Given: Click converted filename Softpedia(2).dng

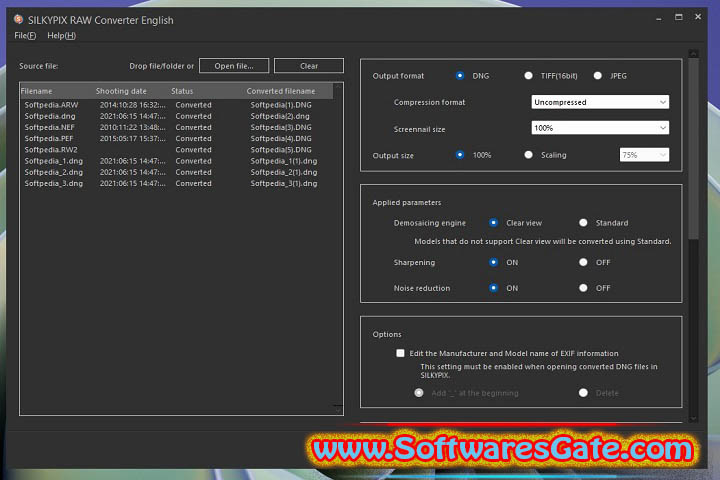Looking at the screenshot, I should tap(280, 116).
